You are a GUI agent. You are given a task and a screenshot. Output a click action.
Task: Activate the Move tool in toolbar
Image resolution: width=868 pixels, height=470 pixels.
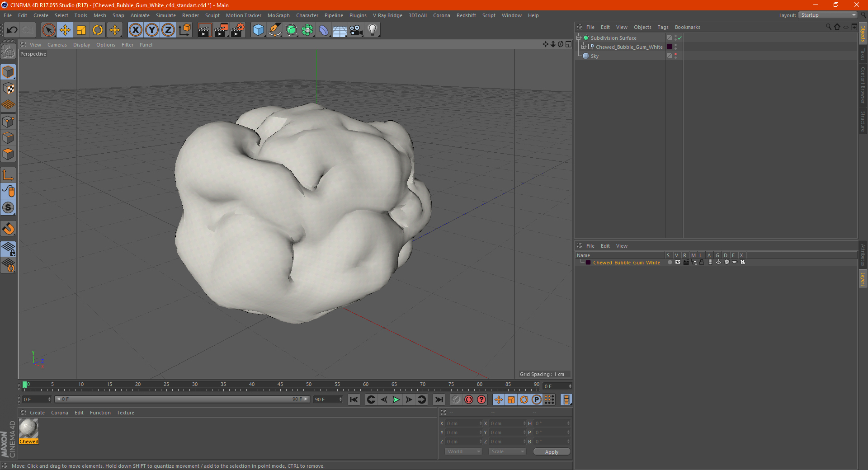[65, 30]
